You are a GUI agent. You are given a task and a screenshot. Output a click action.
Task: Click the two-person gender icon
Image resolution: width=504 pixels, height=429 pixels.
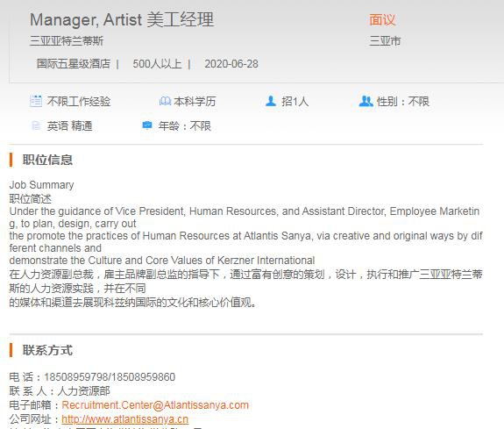(366, 101)
